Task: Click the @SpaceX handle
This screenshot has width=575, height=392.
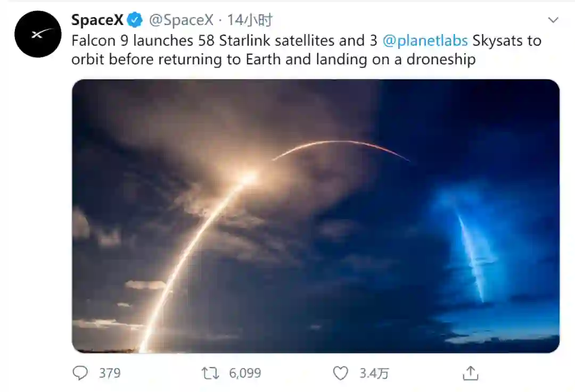Action: tap(180, 20)
